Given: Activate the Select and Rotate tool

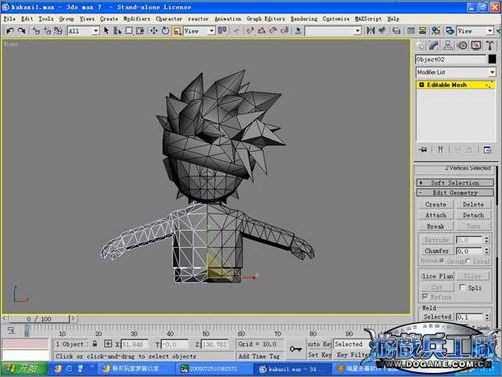Looking at the screenshot, I should (x=165, y=31).
